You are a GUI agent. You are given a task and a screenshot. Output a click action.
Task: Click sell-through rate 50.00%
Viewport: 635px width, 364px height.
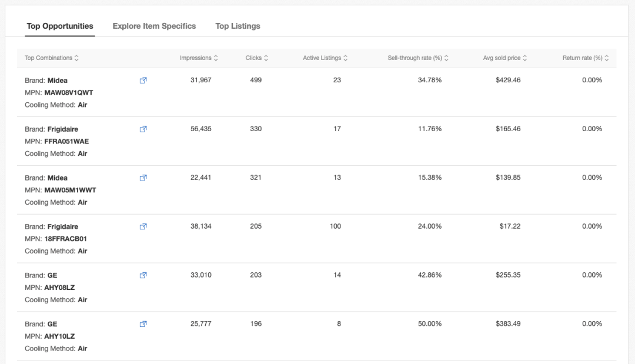pos(430,323)
